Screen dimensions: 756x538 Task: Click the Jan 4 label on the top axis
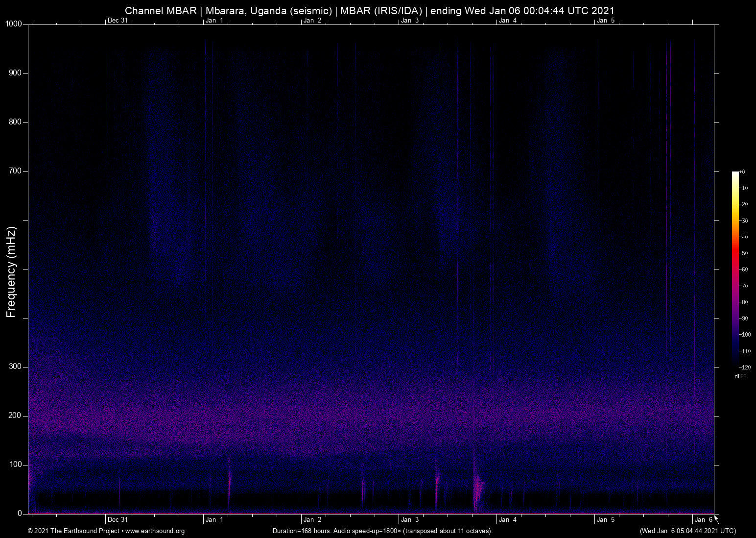(507, 21)
